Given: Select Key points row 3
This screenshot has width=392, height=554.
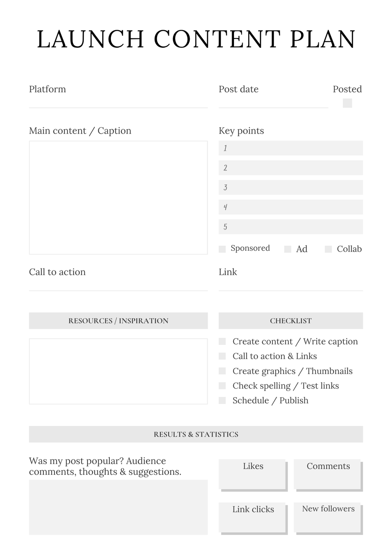Looking at the screenshot, I should pyautogui.click(x=290, y=187).
